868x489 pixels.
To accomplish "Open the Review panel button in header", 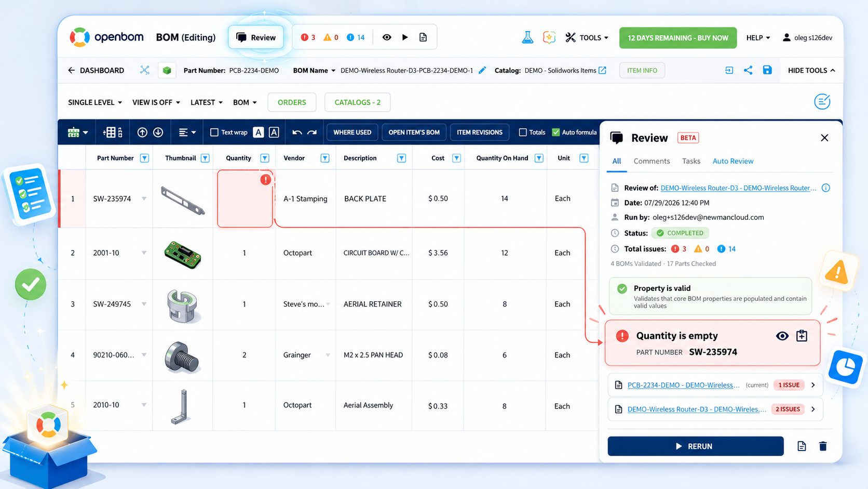I will pyautogui.click(x=256, y=37).
